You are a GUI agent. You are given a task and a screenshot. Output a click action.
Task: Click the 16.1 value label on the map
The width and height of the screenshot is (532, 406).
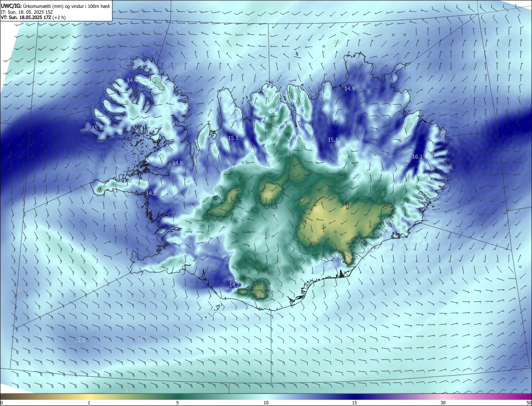(x=417, y=157)
